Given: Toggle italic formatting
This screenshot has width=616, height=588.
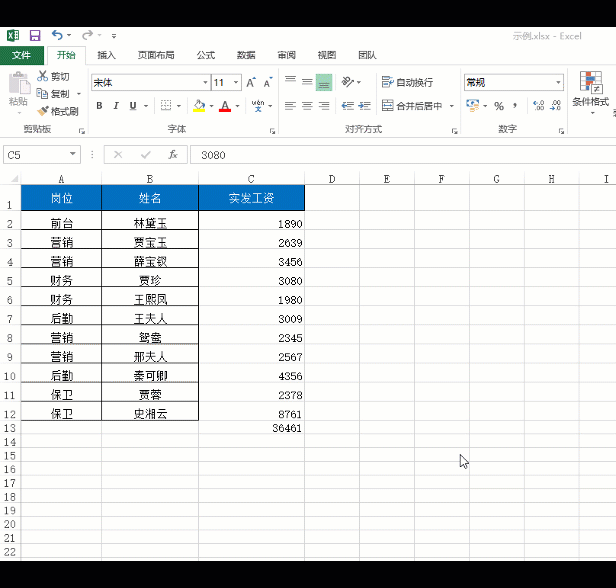Looking at the screenshot, I should [x=116, y=106].
